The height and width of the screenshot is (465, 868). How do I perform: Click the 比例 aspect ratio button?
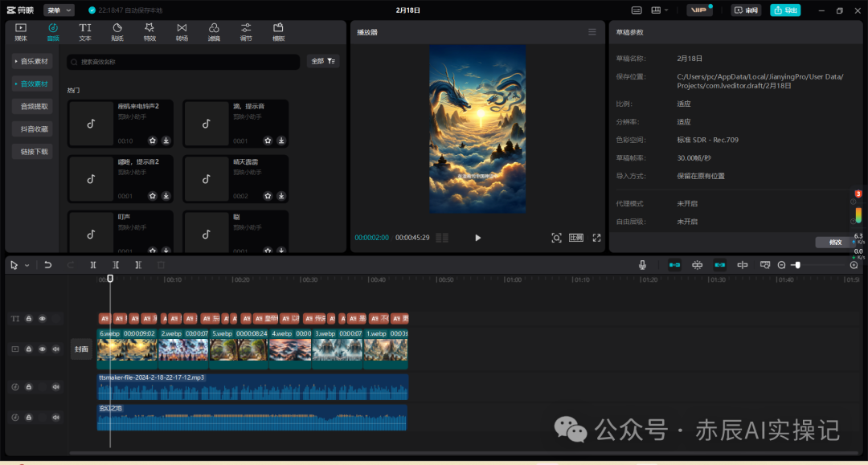(576, 238)
